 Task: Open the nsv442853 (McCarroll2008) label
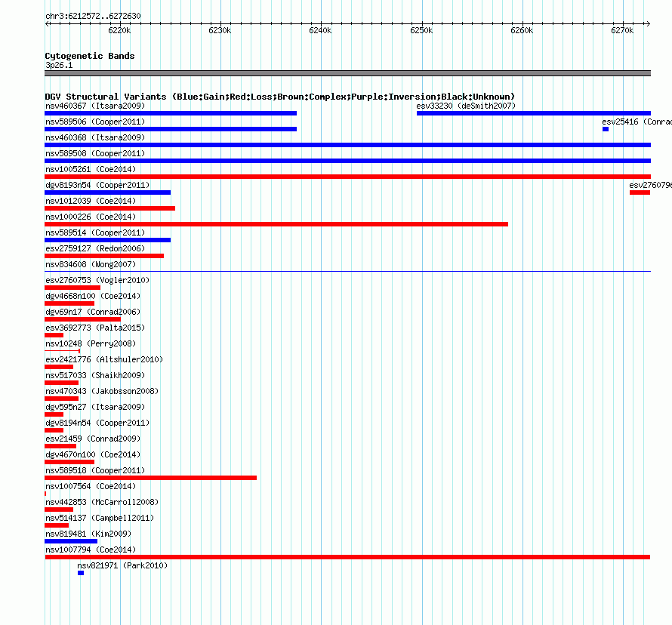102,502
